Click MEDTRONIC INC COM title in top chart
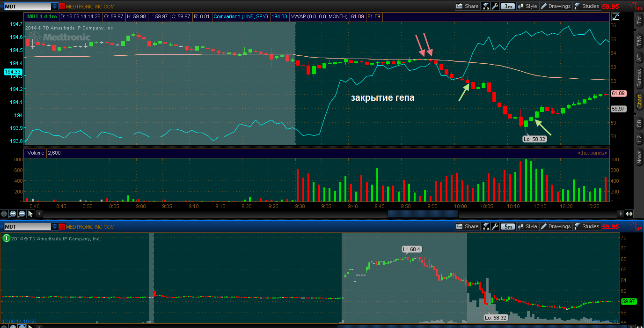This screenshot has width=644, height=328. 90,7
